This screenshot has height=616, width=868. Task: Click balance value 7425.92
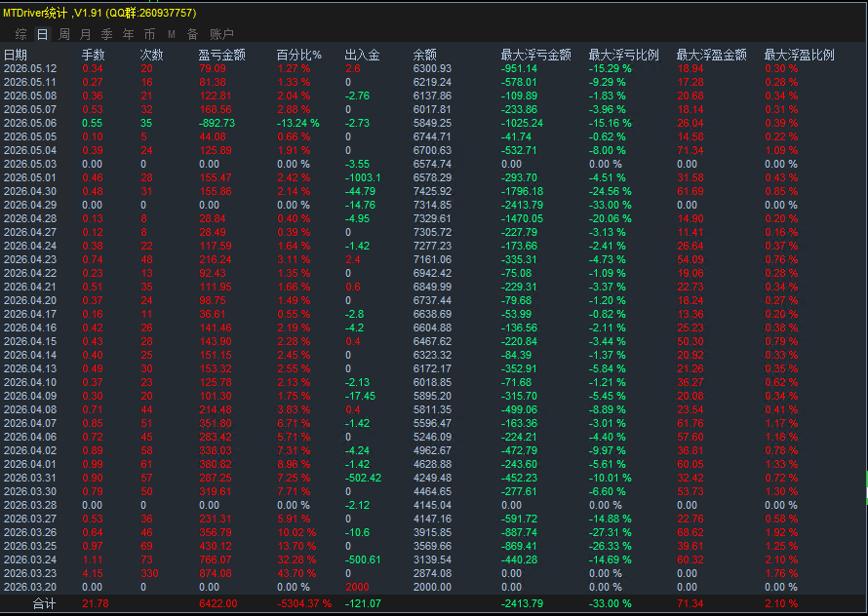(432, 191)
